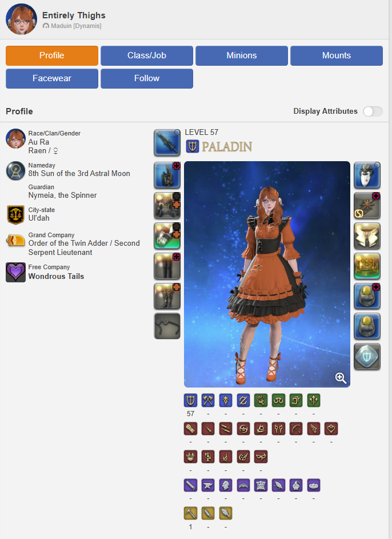Click the Samurai job icon
The width and height of the screenshot is (392, 539).
(243, 429)
